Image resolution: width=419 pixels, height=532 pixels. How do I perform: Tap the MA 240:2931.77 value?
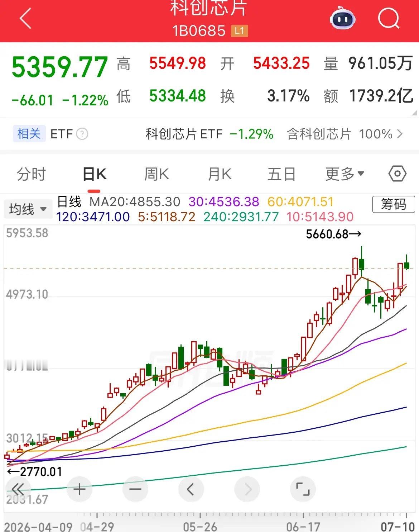pos(241,217)
